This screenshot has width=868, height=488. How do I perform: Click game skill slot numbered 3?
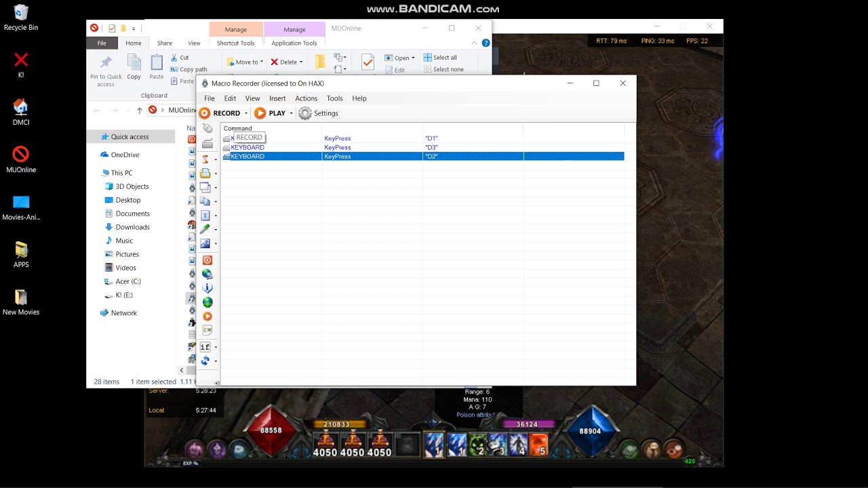click(x=499, y=445)
